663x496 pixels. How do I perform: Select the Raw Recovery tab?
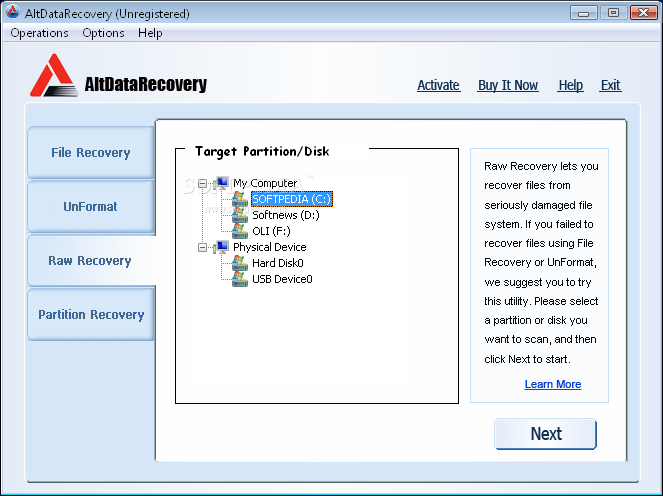tap(91, 260)
